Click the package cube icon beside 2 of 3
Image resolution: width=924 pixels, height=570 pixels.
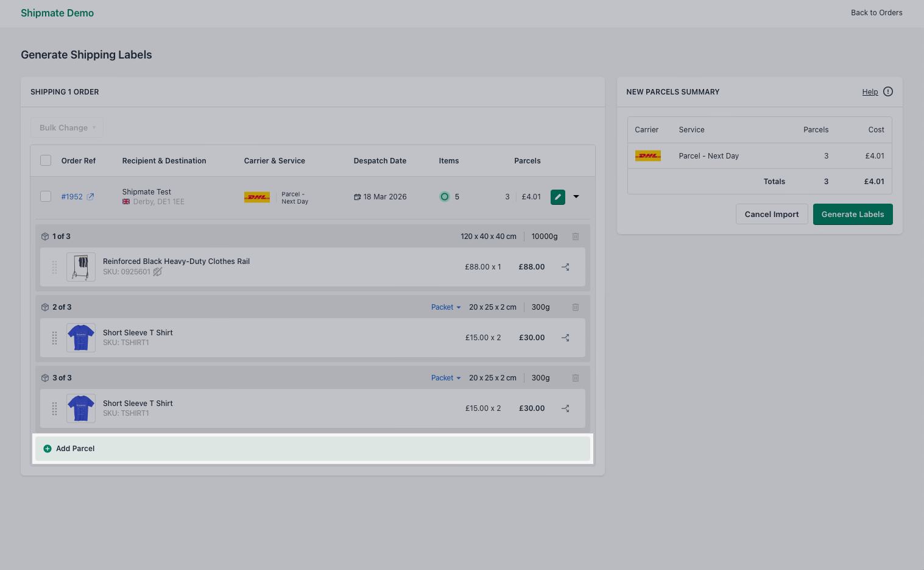coord(45,307)
